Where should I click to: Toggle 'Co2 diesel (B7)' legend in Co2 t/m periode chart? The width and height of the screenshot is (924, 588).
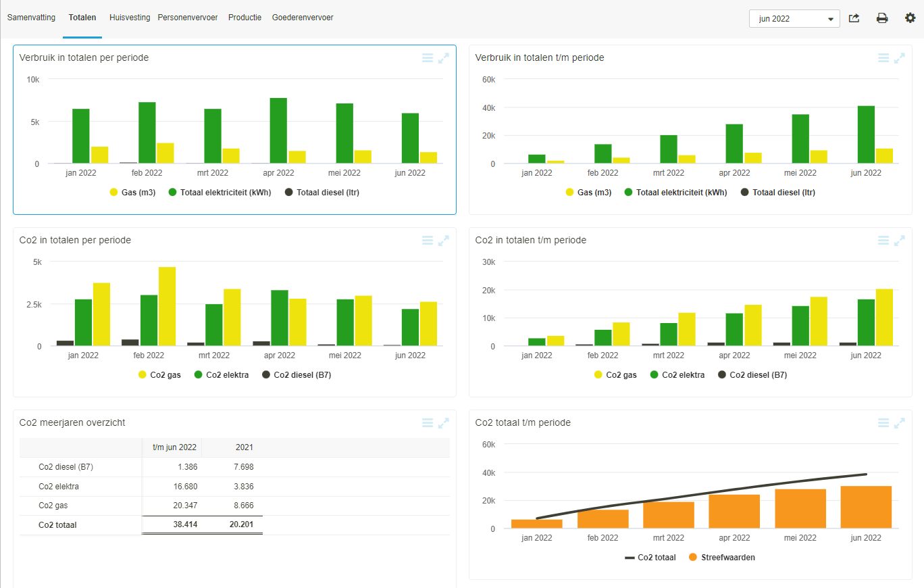click(752, 375)
